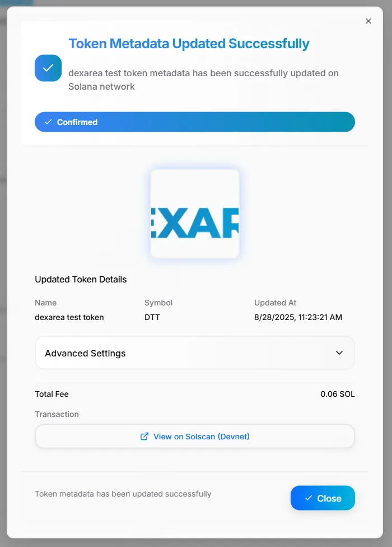Click the blue success checkmark icon
This screenshot has height=547, width=392.
pos(48,67)
